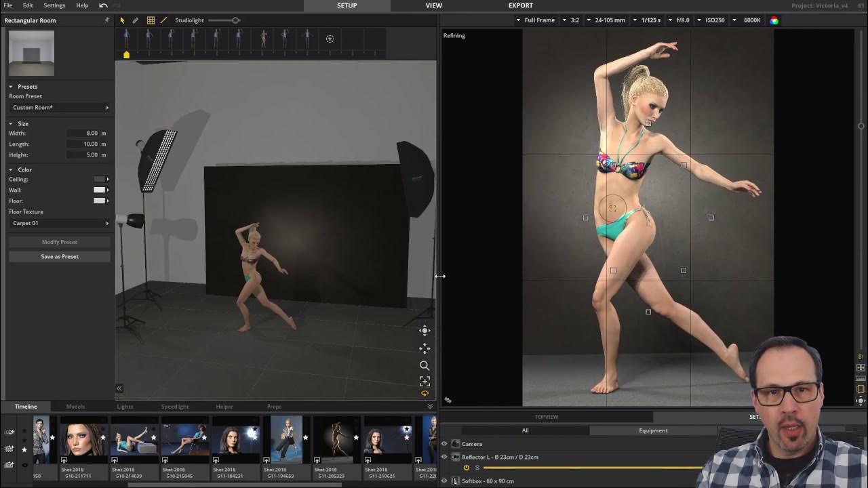Open the Custom Room preset dropdown
Viewport: 868px width, 488px height.
tap(60, 108)
